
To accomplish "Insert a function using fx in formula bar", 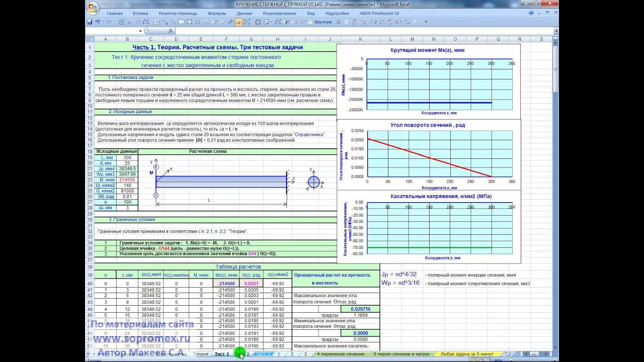I will pyautogui.click(x=171, y=31).
